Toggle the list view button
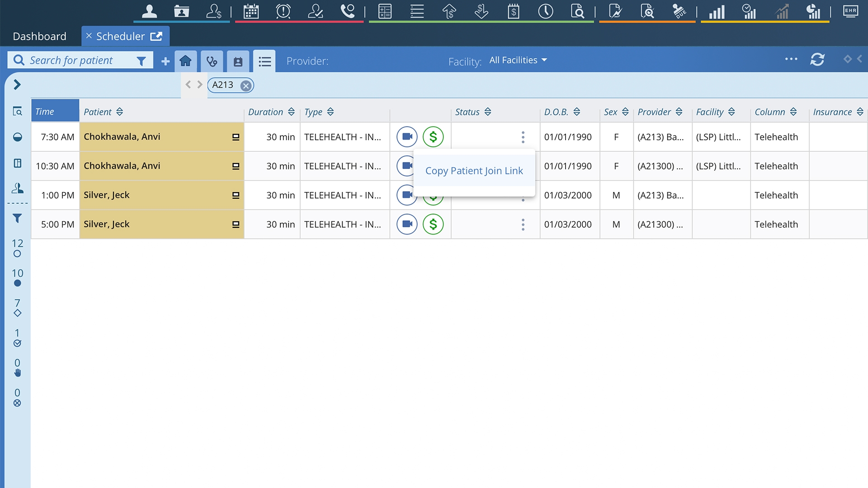This screenshot has height=488, width=868. click(264, 61)
